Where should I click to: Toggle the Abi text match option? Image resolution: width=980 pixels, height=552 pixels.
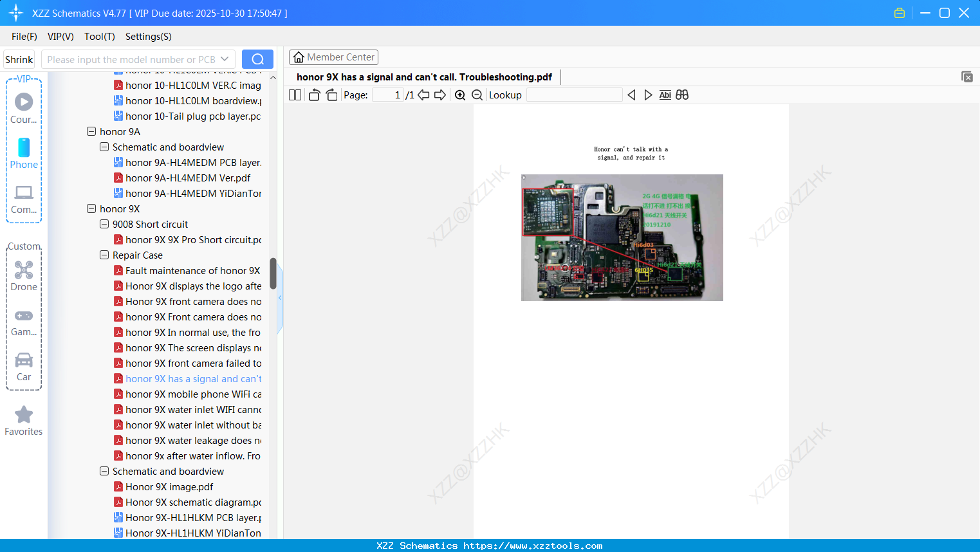click(x=665, y=95)
